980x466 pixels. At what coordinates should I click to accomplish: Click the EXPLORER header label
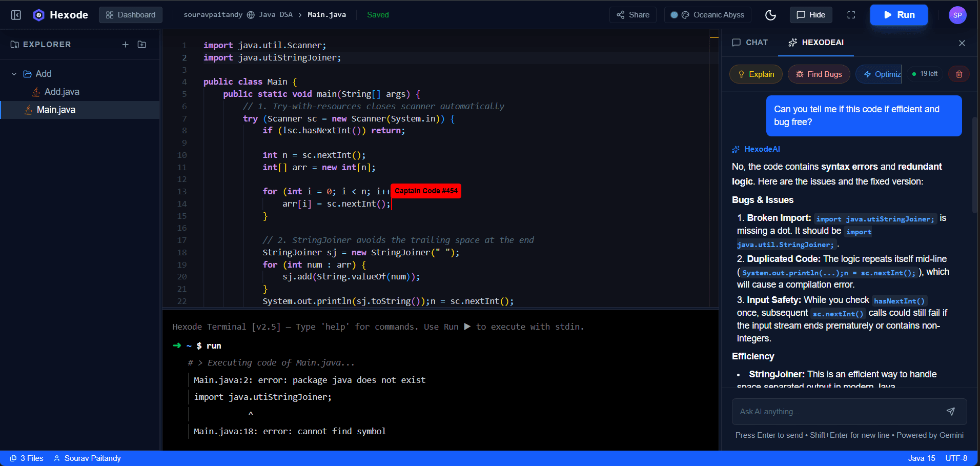[47, 45]
